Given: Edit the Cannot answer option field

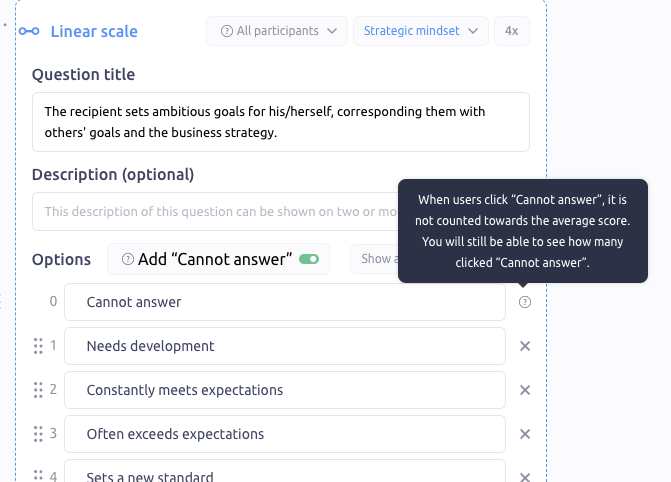Looking at the screenshot, I should pyautogui.click(x=285, y=302).
